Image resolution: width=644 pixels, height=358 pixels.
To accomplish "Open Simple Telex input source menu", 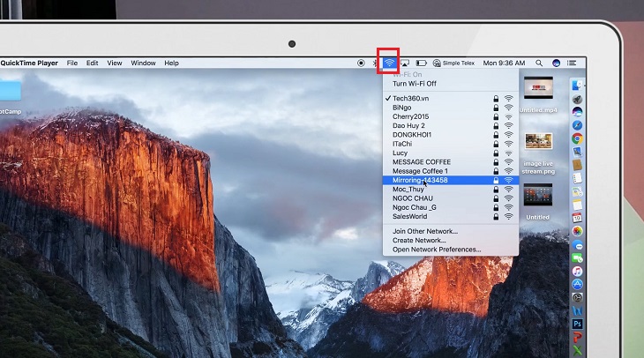I will pos(455,63).
